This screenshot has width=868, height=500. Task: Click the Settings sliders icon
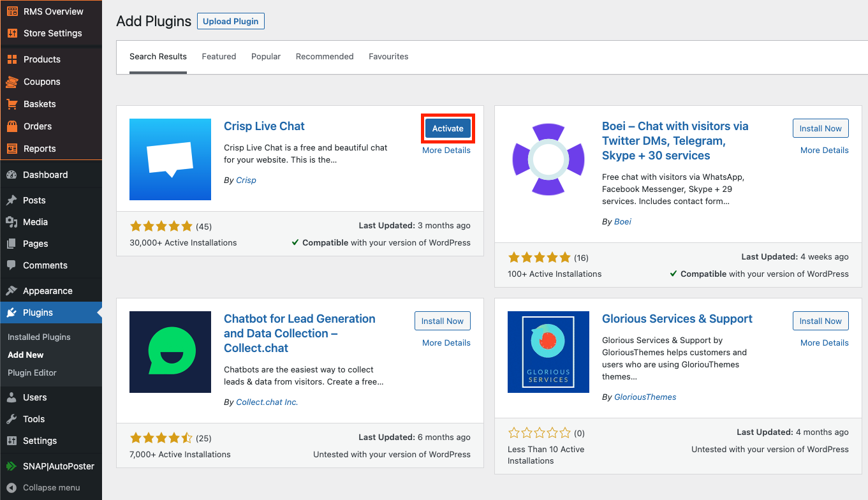click(x=11, y=441)
